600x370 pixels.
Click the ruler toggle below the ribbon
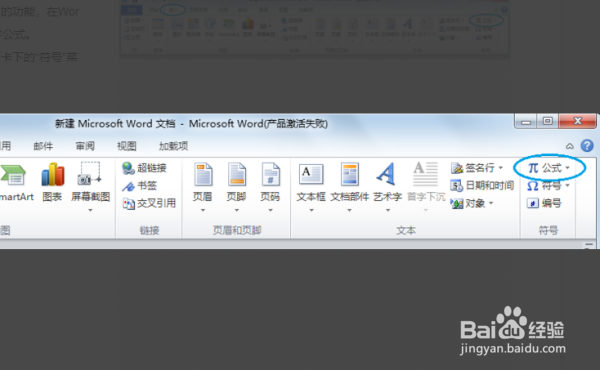(589, 245)
